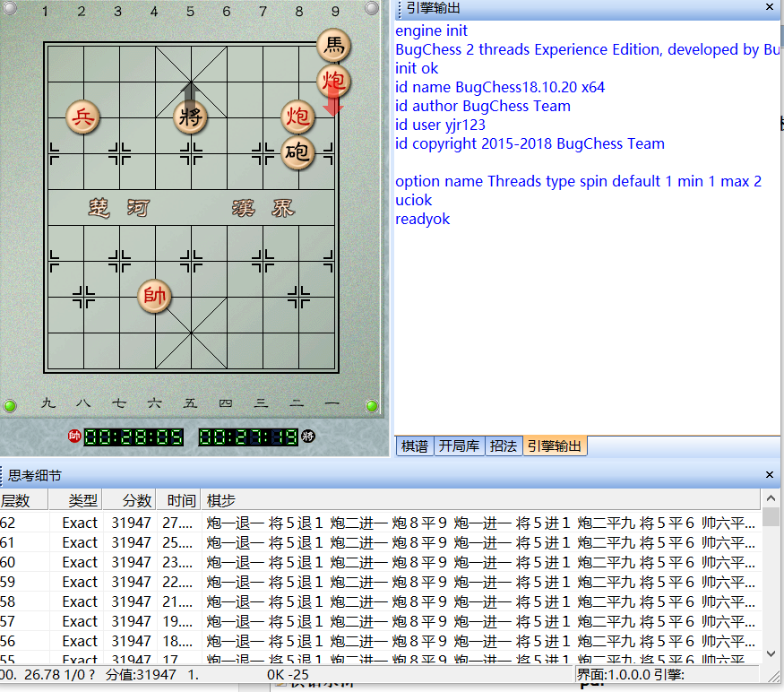Sort by the 层数 column header

[x=16, y=500]
